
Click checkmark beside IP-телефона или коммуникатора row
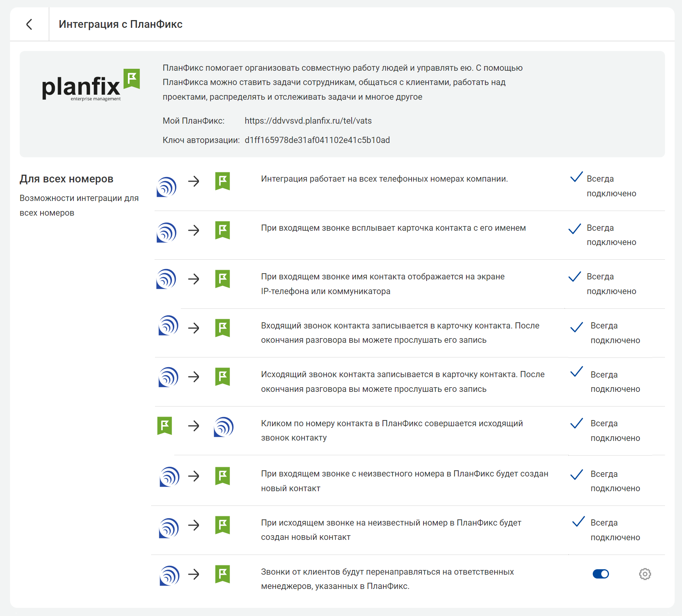575,277
